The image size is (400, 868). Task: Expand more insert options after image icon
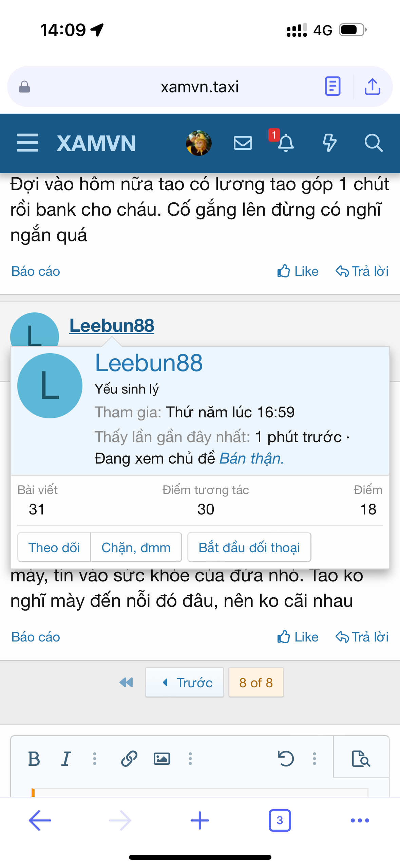pos(190,758)
